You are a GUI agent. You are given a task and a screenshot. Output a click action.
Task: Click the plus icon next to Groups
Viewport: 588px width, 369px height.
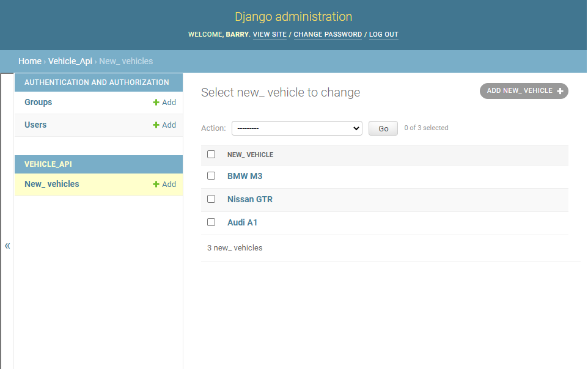coord(156,103)
